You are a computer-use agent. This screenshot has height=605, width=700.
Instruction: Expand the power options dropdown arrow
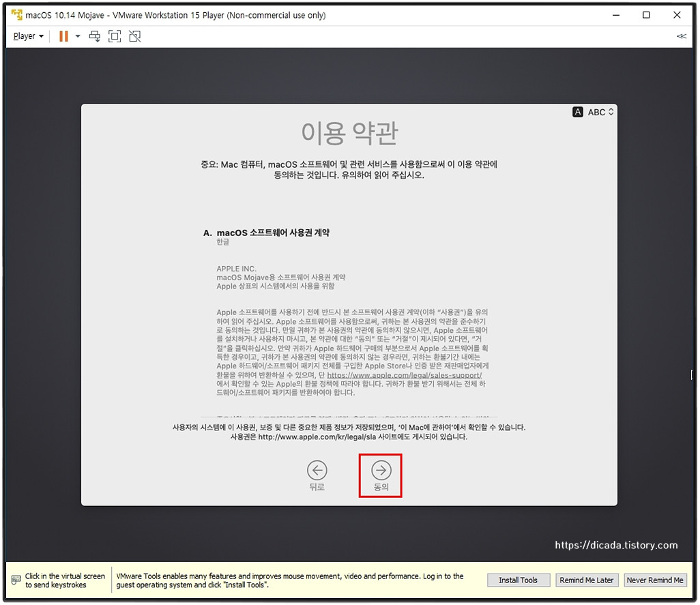tap(78, 36)
